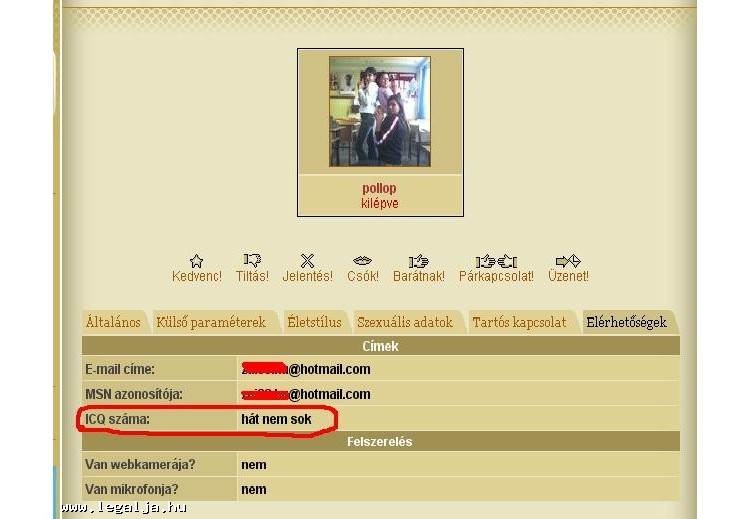Select the Elérhetőségek tab

click(626, 322)
